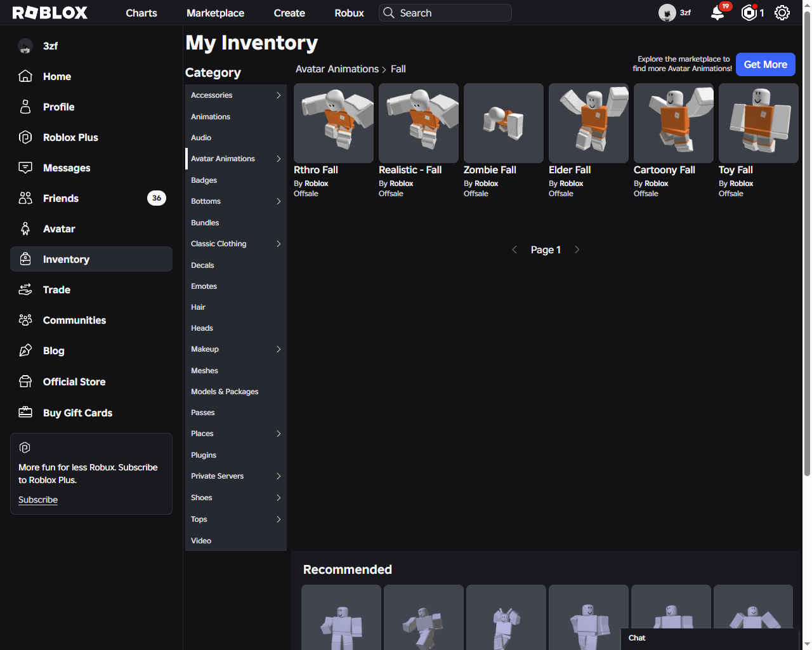This screenshot has width=812, height=650.
Task: Expand the Classic Clothing category
Action: pyautogui.click(x=278, y=244)
